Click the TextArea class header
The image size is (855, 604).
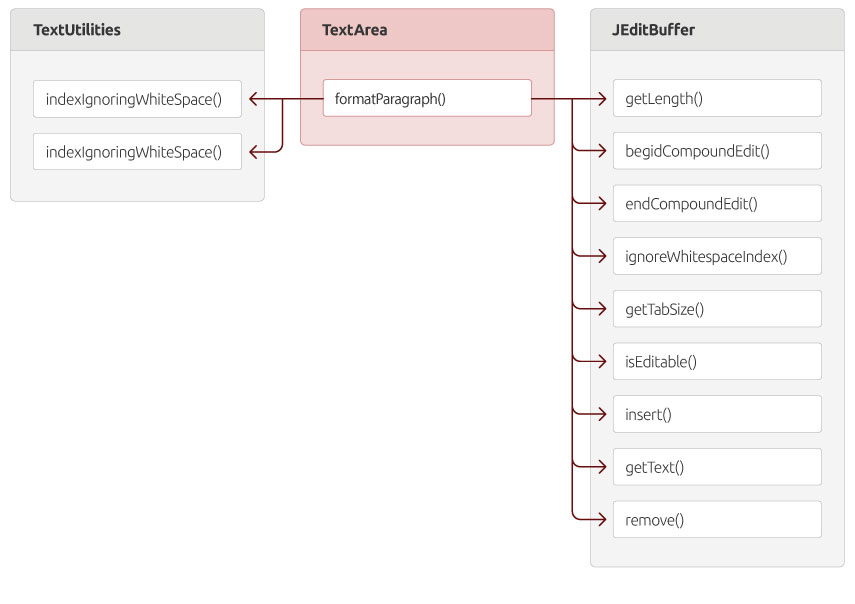coord(427,30)
